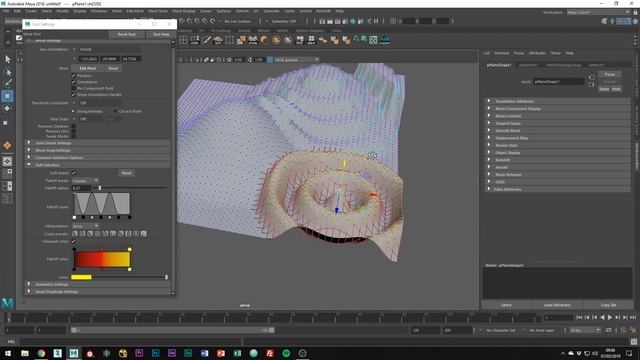640x360 pixels.
Task: Expand the Move Snap Settings section
Action: point(98,150)
